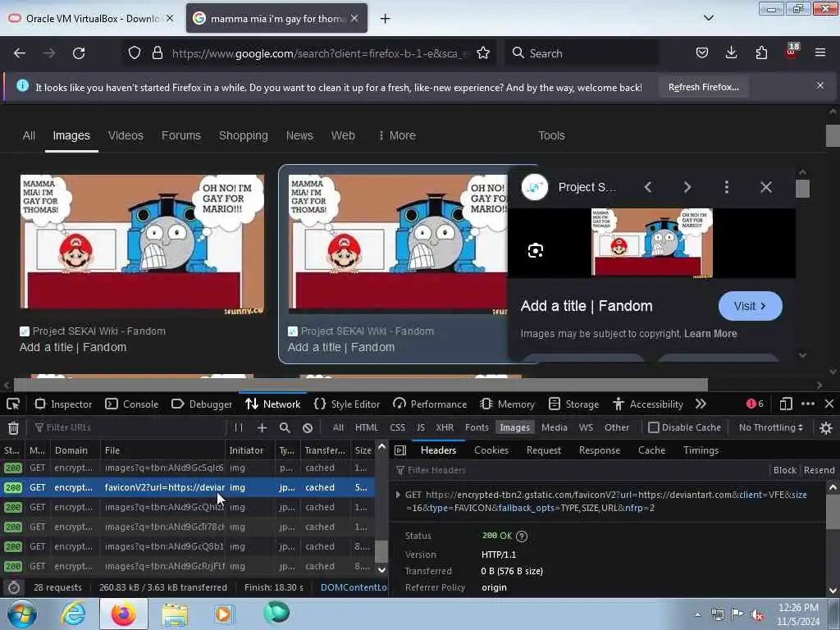Screen dimensions: 840x630
Task: Select the faviconV2 deviantart request row
Action: pyautogui.click(x=188, y=487)
